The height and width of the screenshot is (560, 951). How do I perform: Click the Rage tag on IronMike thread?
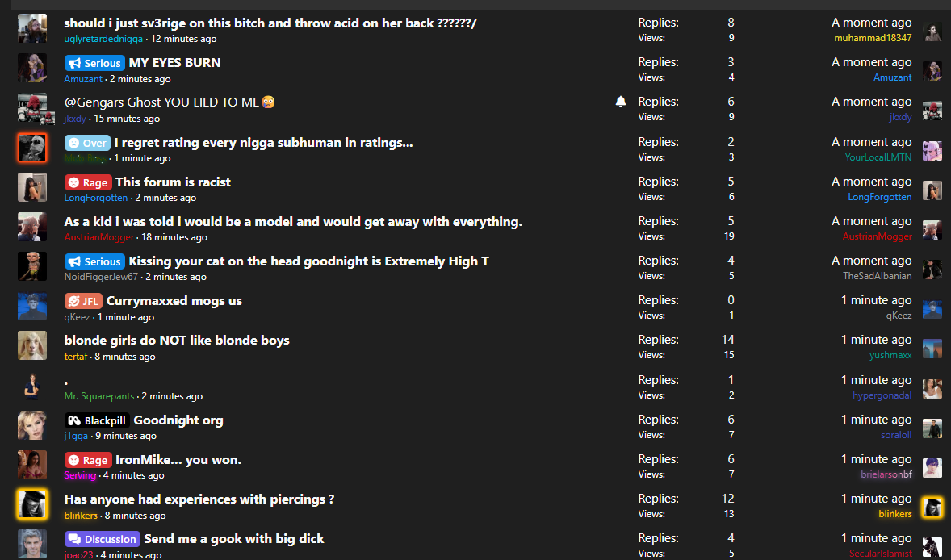(88, 460)
